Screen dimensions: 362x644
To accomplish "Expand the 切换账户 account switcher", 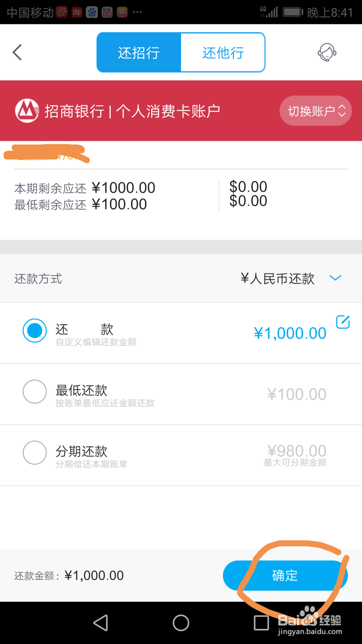I will [316, 111].
